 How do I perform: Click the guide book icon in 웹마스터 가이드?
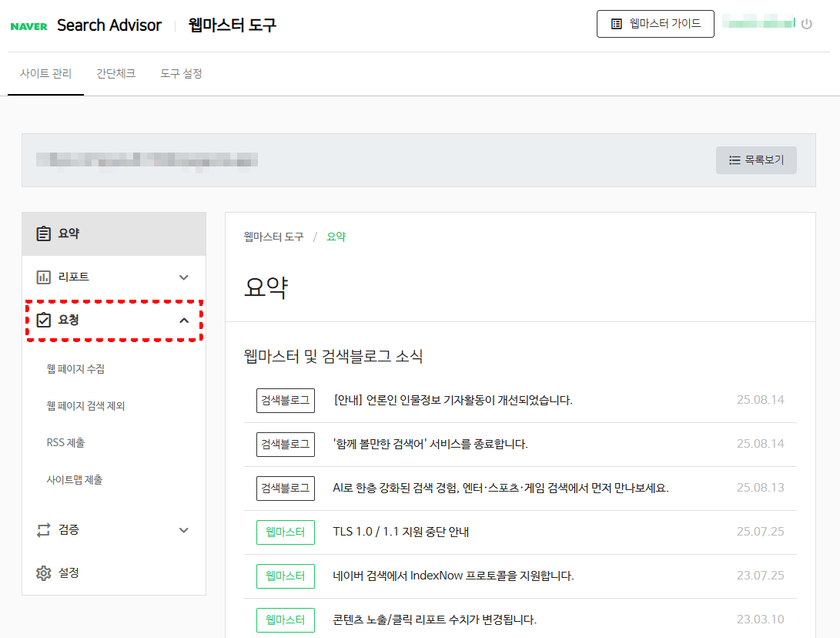point(617,24)
